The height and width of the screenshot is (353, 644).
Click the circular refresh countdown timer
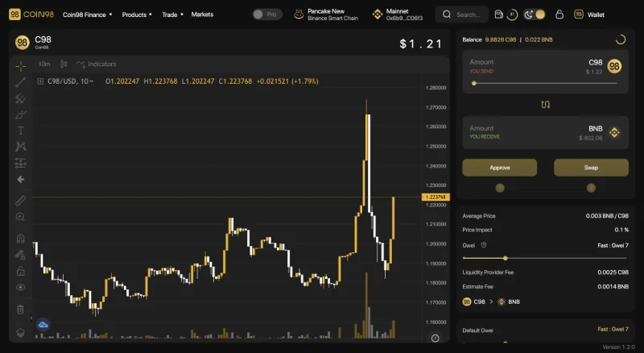point(512,15)
